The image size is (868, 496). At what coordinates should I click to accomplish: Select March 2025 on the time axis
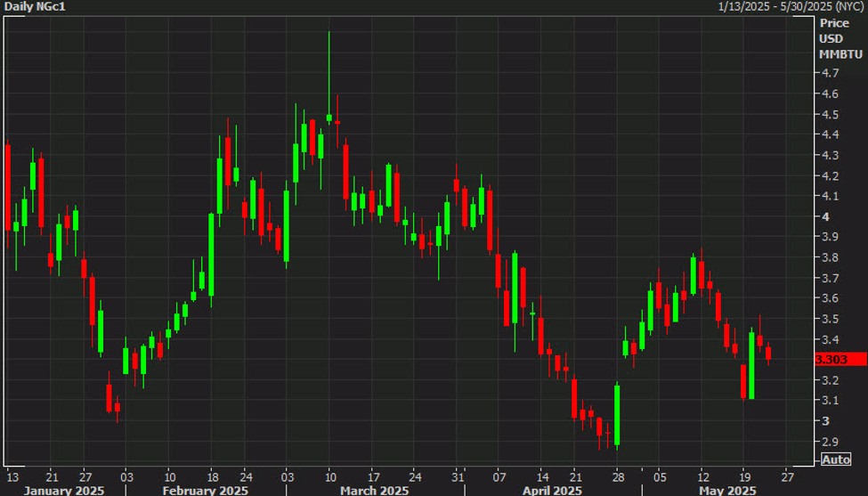coord(375,490)
